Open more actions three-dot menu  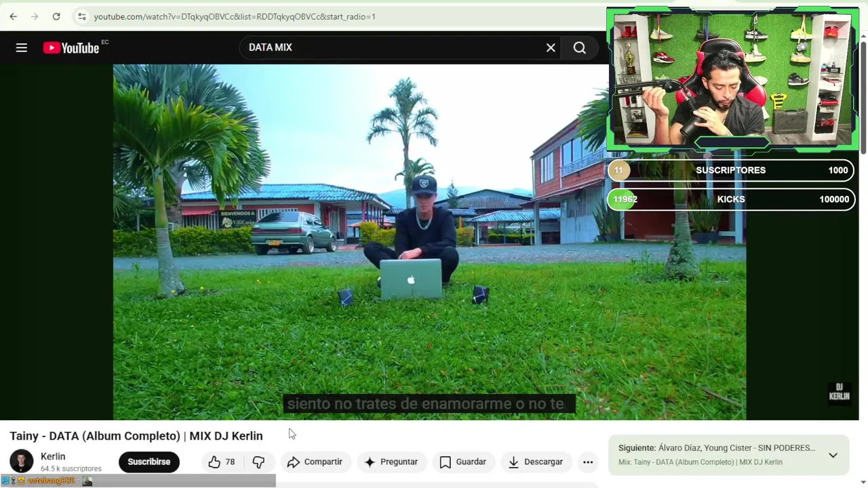click(x=588, y=462)
